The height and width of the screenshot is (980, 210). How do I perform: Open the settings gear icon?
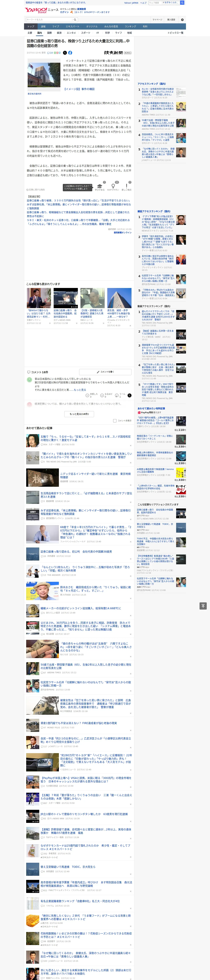coord(182,19)
